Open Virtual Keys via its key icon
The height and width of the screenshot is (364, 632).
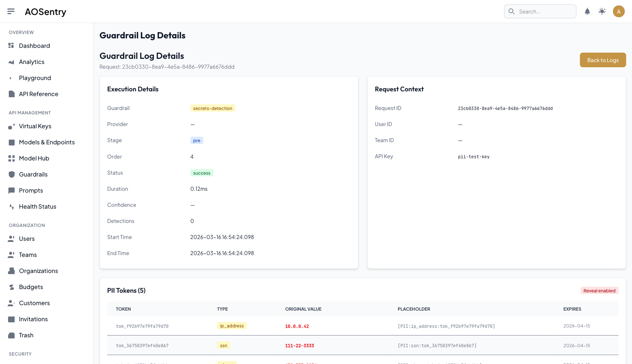(x=11, y=126)
